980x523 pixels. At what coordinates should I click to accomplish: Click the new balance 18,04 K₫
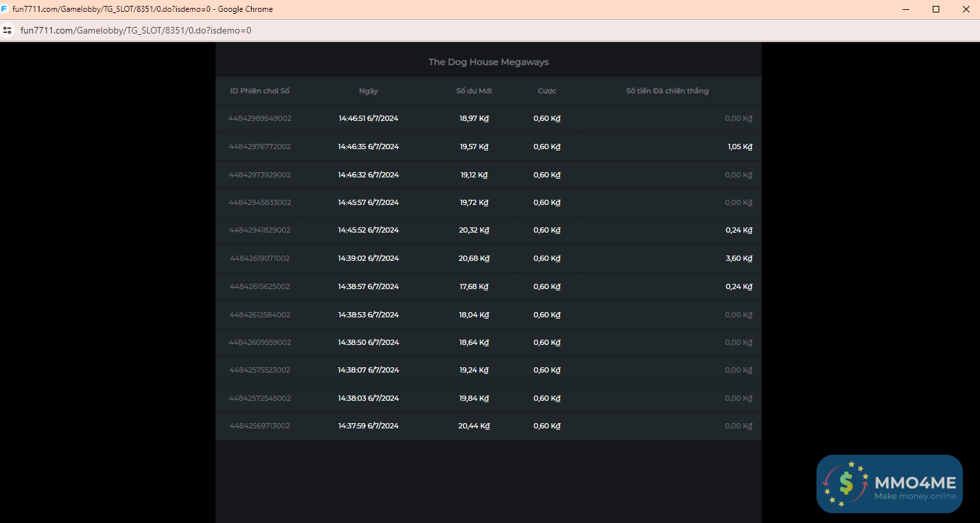[474, 315]
